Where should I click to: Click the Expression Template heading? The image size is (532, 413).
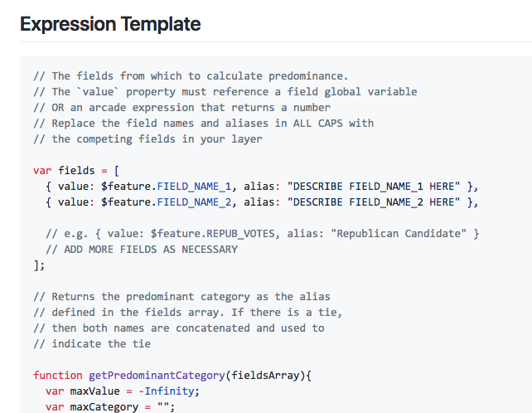click(110, 24)
